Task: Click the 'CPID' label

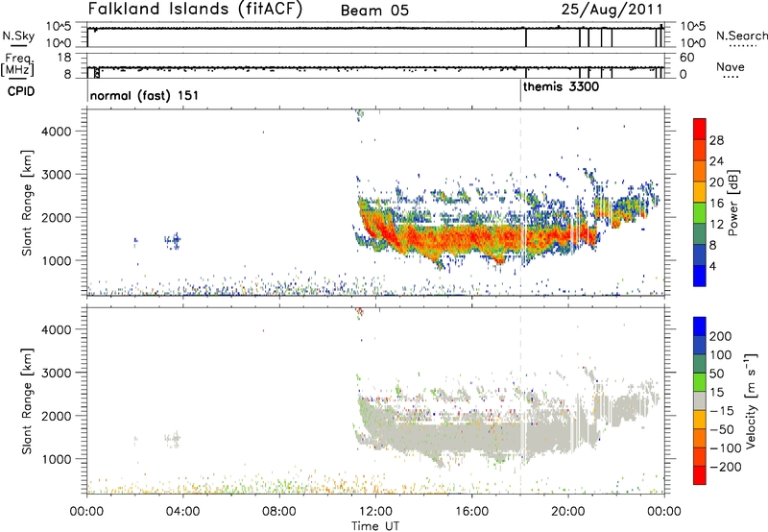Action: pyautogui.click(x=21, y=91)
